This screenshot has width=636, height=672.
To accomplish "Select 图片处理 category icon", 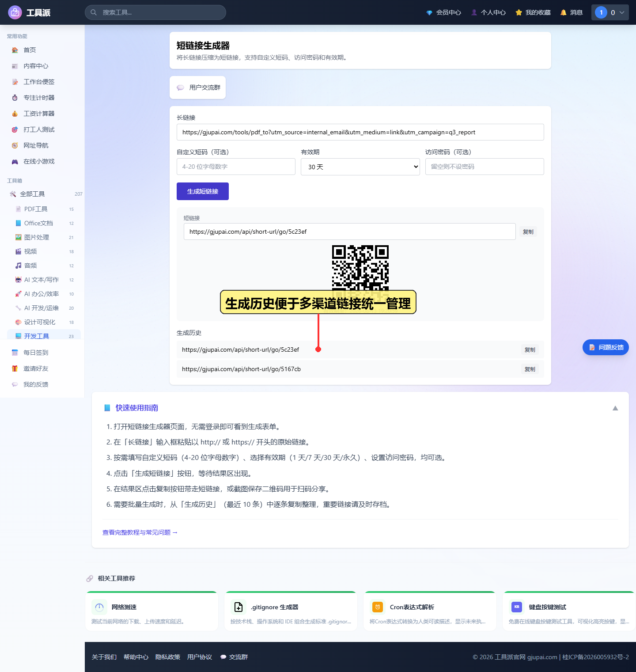I will (x=18, y=237).
